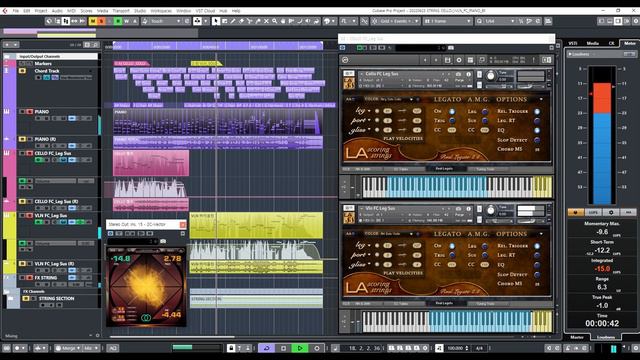Open the Workspaces menu

[161, 11]
